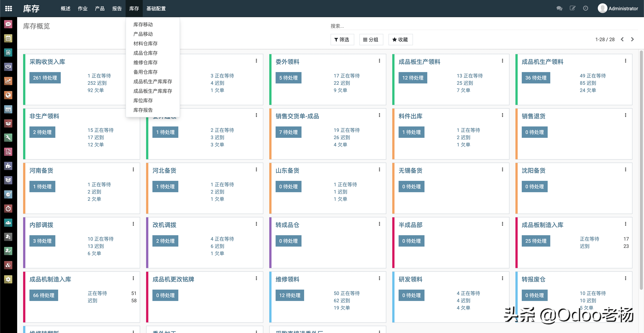Select 库存报告 from the dropdown menu
Screen dimensions: 644x333
(143, 110)
